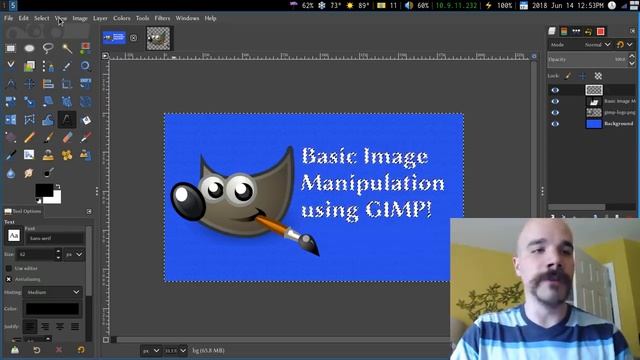This screenshot has width=640, height=360.
Task: Set text justify to right
Action: [44, 327]
